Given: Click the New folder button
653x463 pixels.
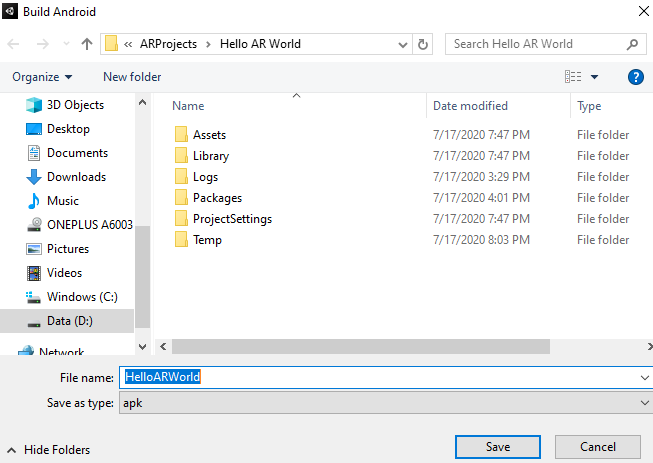Looking at the screenshot, I should (x=132, y=77).
